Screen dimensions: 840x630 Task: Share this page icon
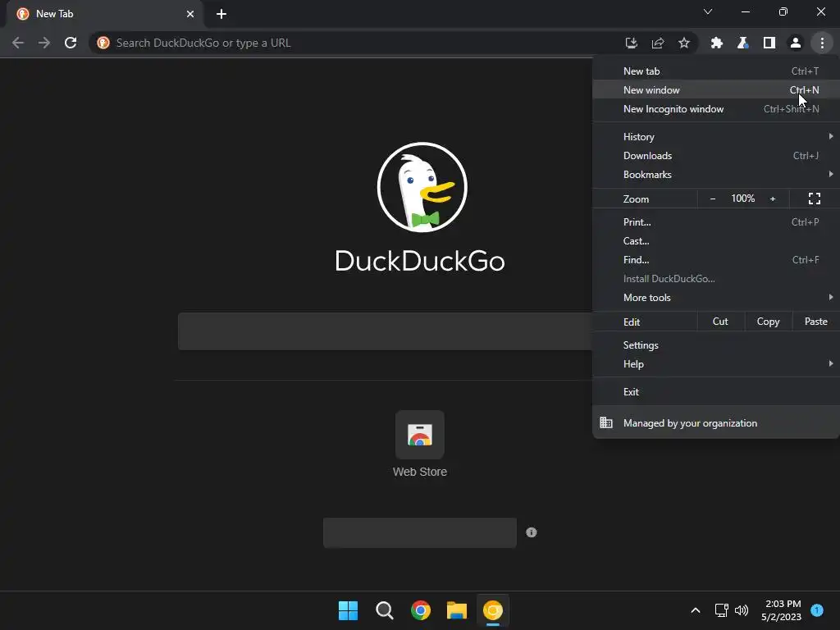pos(658,43)
